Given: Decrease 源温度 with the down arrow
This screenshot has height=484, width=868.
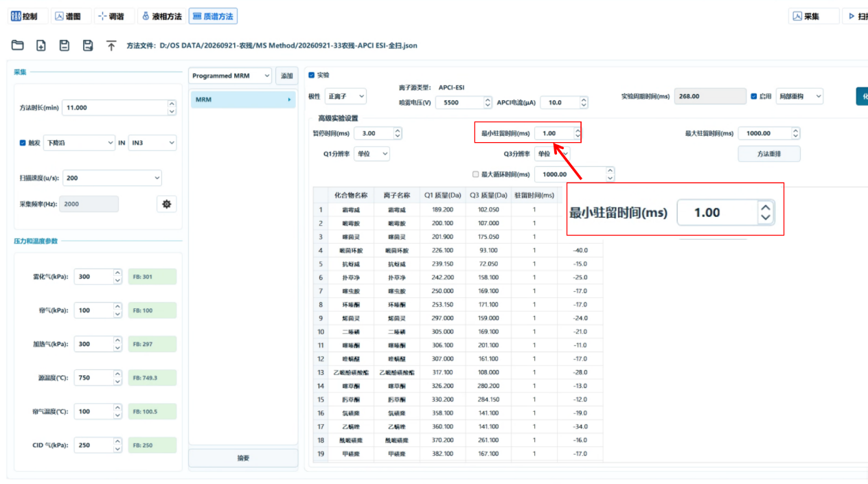Looking at the screenshot, I should (117, 381).
